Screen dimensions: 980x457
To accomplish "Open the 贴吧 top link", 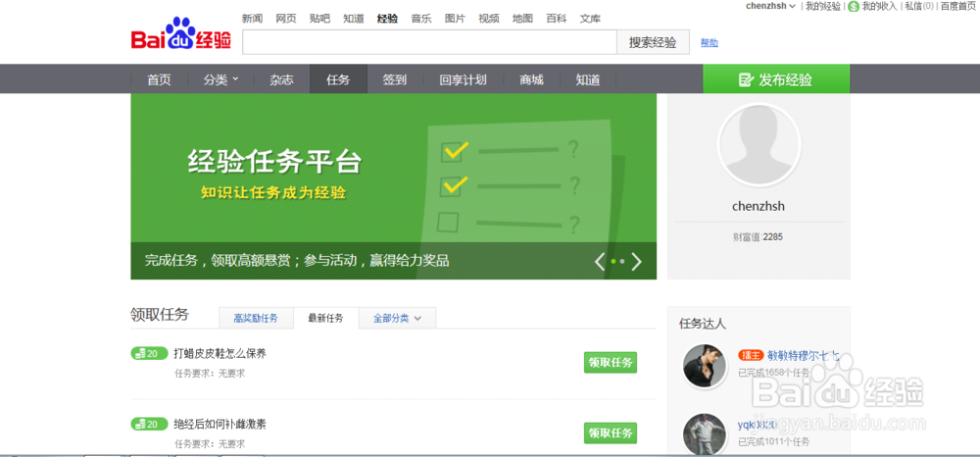I will click(x=319, y=19).
